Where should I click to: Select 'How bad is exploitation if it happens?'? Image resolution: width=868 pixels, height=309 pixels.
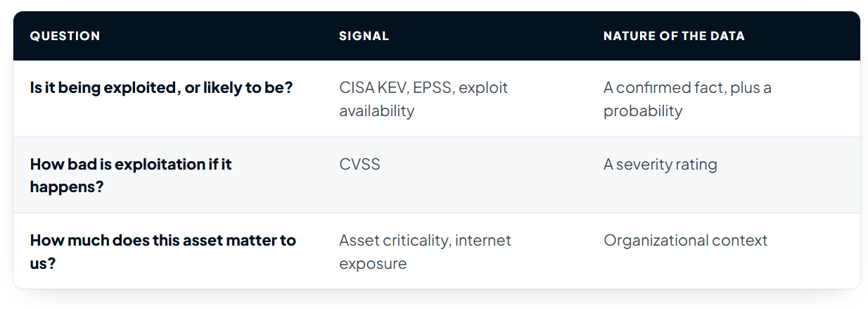[x=131, y=175]
